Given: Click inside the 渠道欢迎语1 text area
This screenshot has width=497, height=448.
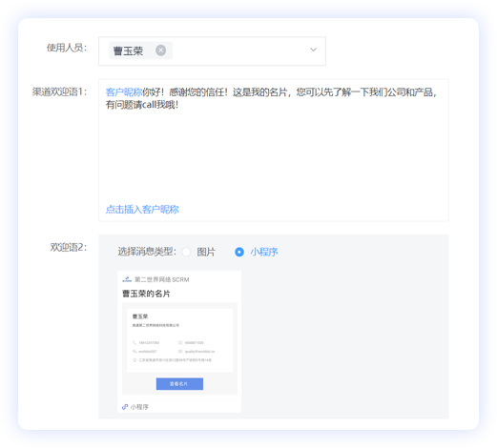Looking at the screenshot, I should pos(274,150).
